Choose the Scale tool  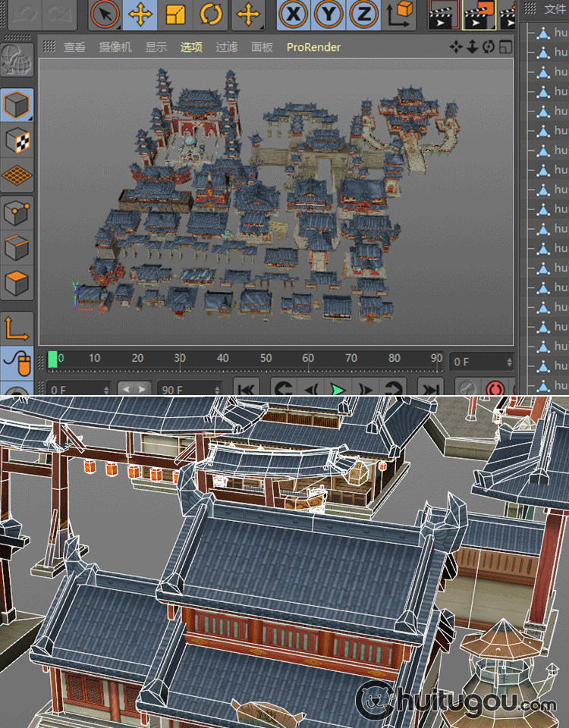[175, 14]
